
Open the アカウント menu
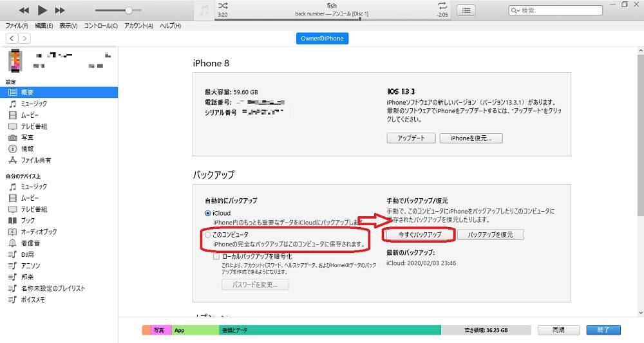[x=138, y=26]
